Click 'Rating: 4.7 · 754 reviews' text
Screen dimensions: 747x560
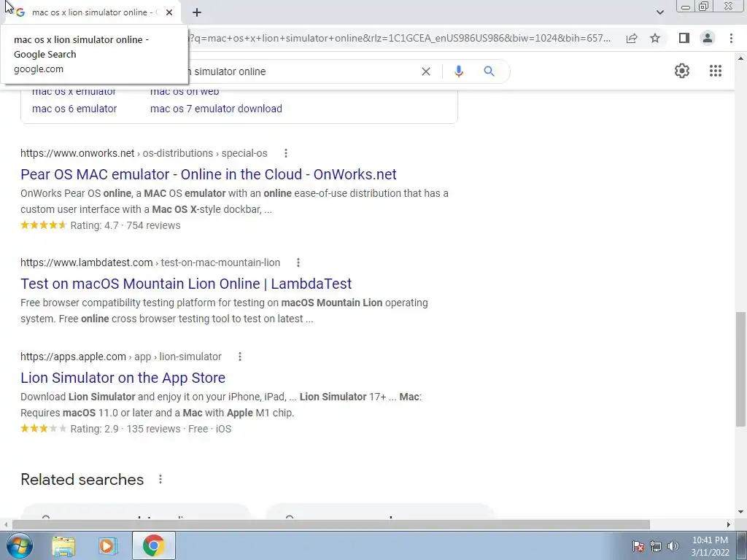[x=125, y=225]
